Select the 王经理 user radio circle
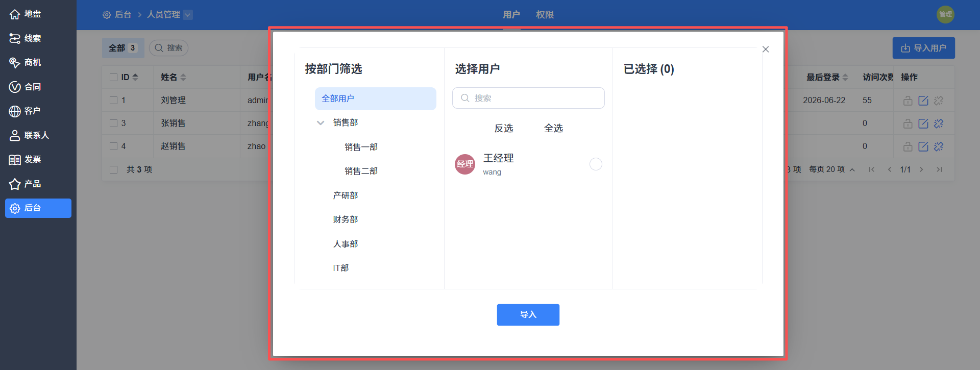Screen dimensions: 980x370 coord(596,164)
